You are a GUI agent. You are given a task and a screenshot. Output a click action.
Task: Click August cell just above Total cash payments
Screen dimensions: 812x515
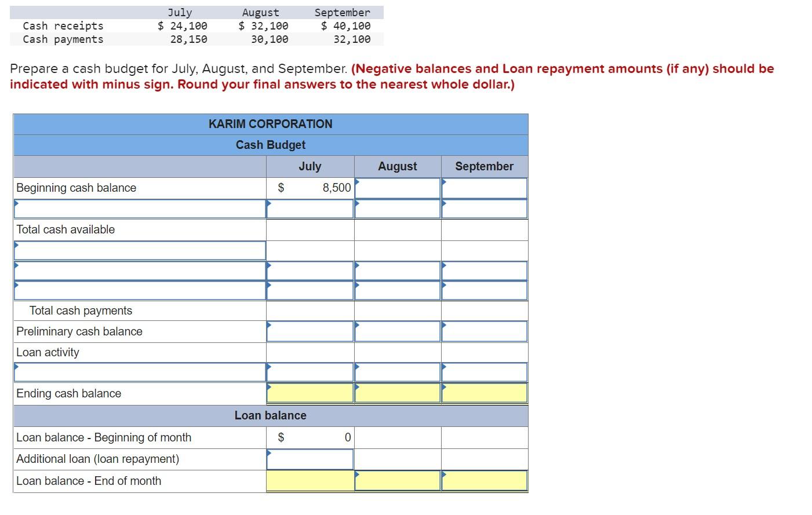click(x=398, y=290)
